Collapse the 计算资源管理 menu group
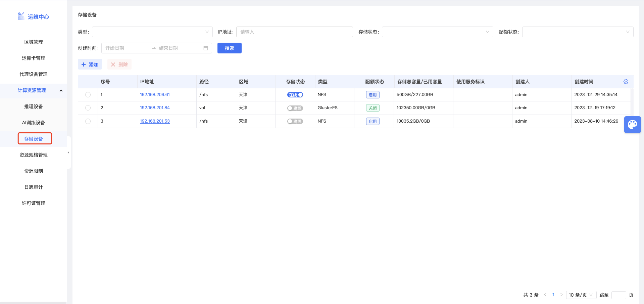This screenshot has width=644, height=304. [x=34, y=90]
